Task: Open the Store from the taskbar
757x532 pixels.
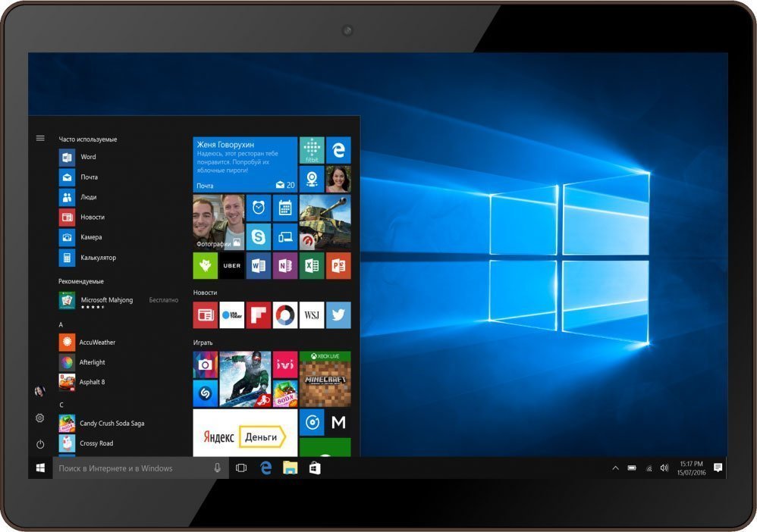Action: click(315, 468)
